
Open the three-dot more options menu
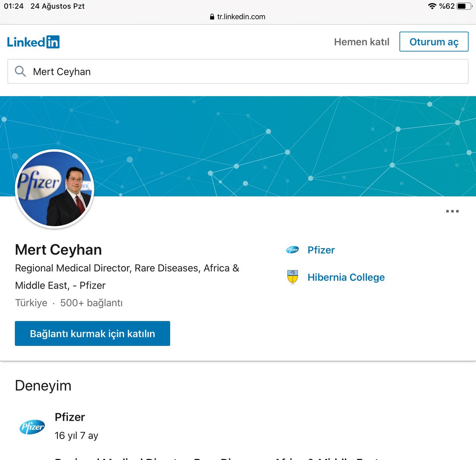452,211
